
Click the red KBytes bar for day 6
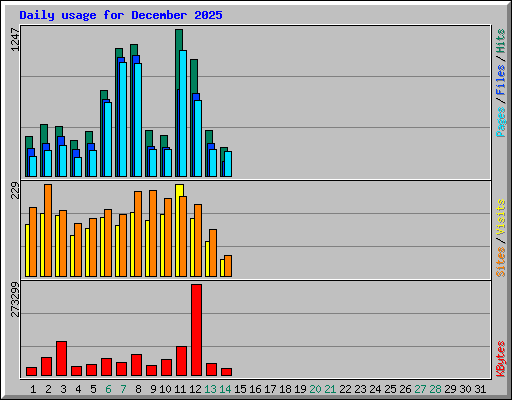(x=106, y=367)
